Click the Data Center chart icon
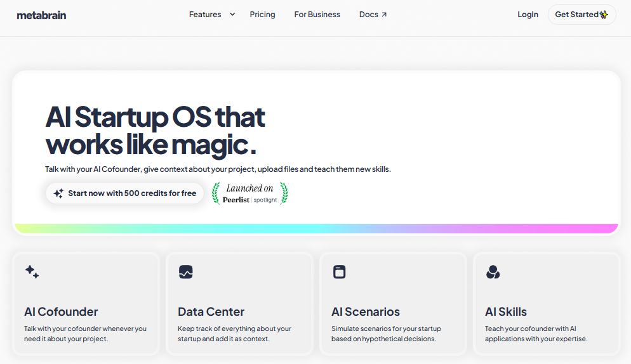Viewport: 631px width, 364px height. pos(185,272)
